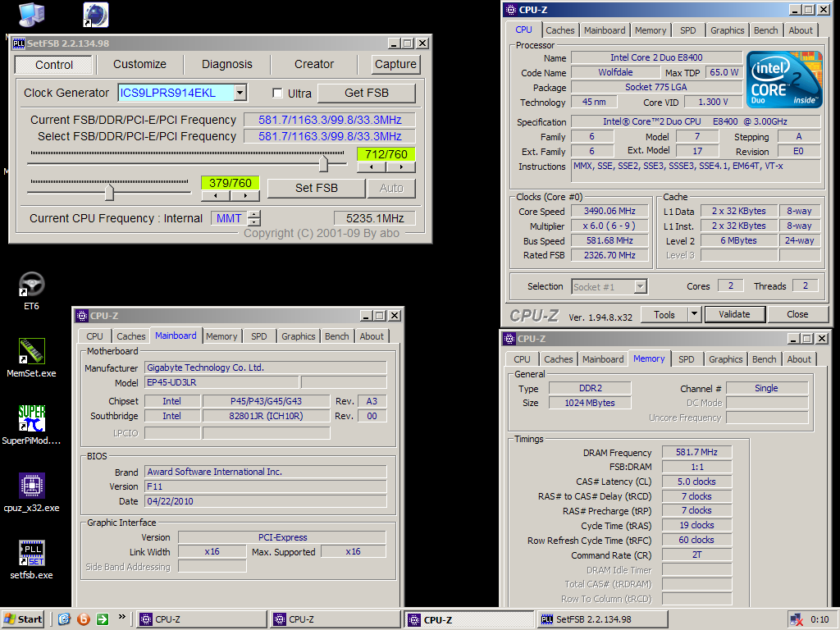
Task: Click the Intel Core 2 Duo logo
Action: click(783, 80)
